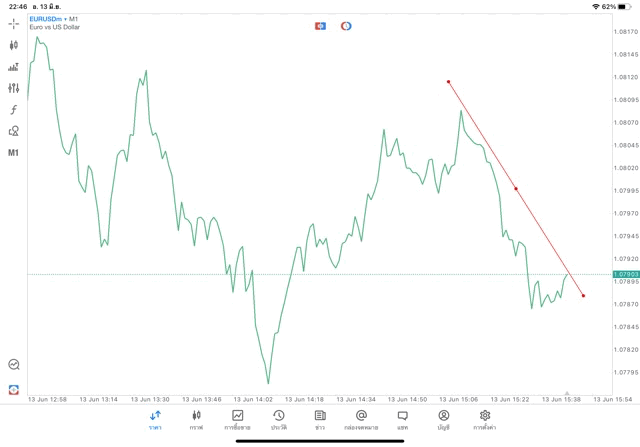Switch to the กราฟ (Chart) tab
The image size is (640, 447).
pos(196,419)
